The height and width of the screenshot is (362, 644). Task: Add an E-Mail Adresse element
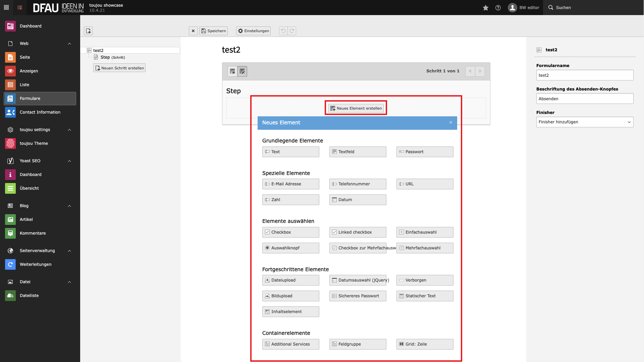tap(291, 184)
